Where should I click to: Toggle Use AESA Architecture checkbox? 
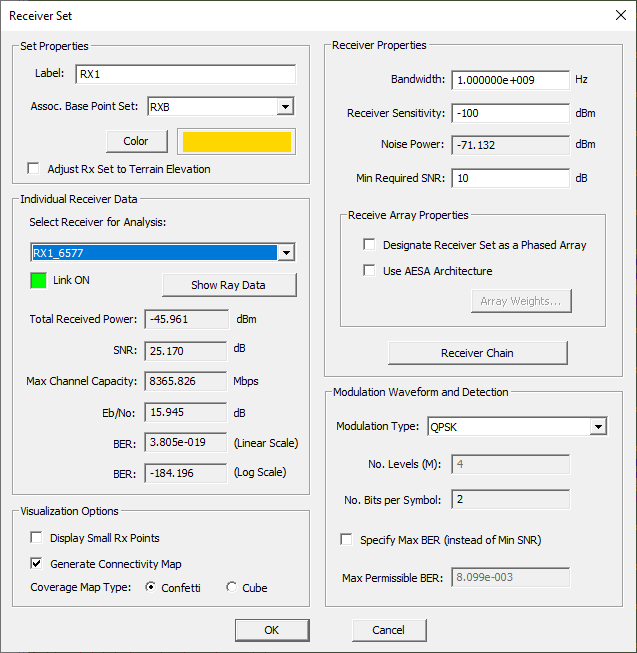(370, 271)
